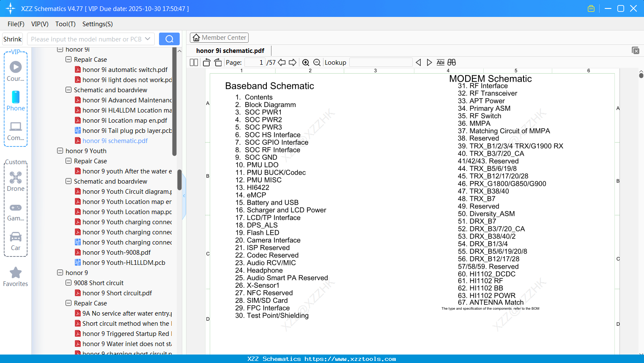Run model search with magnifier button
The height and width of the screenshot is (363, 644).
(169, 39)
